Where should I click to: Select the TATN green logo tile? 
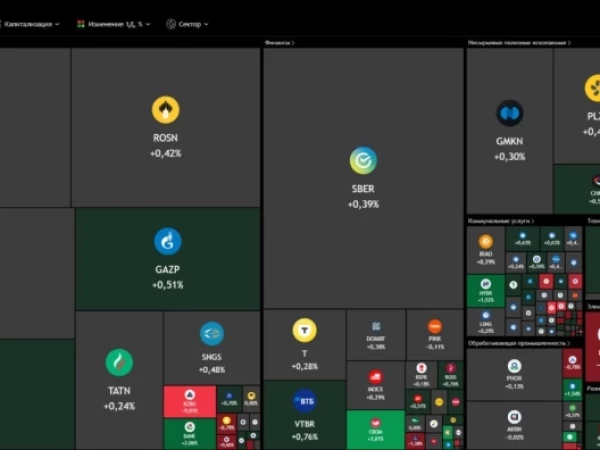click(x=119, y=380)
